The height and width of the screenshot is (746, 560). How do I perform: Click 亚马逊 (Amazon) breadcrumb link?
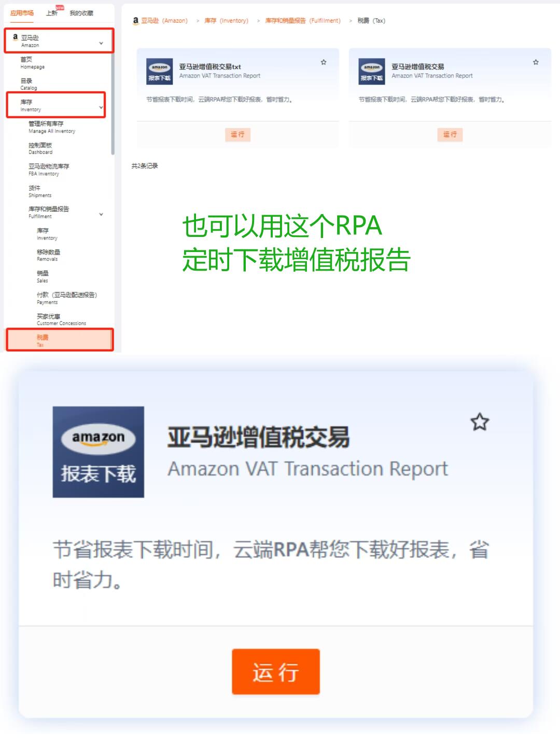click(x=164, y=21)
